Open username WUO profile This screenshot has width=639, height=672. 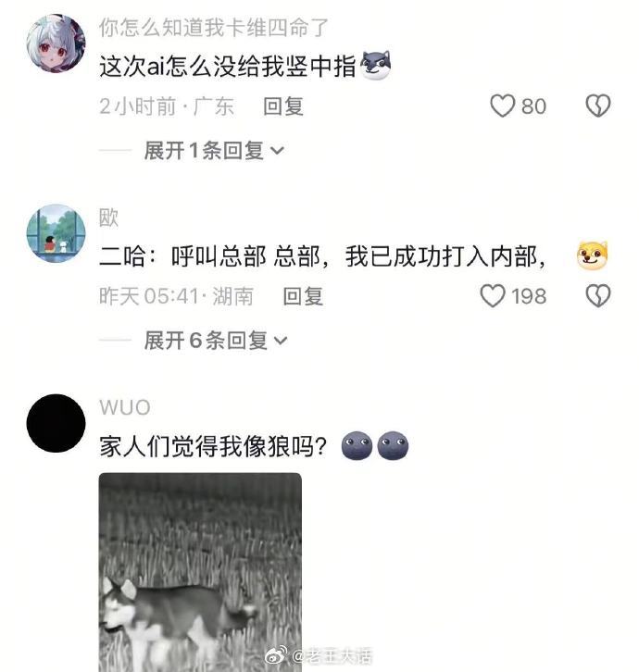[x=125, y=407]
